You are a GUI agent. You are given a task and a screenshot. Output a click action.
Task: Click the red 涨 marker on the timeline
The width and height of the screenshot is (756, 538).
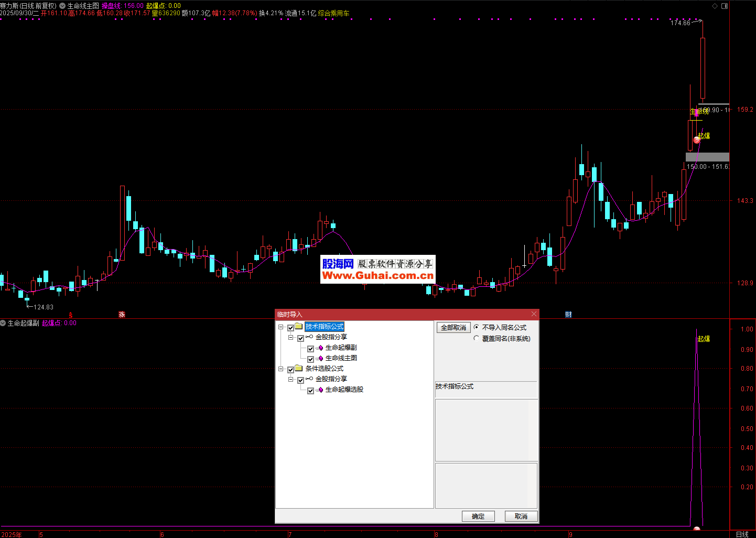122,315
